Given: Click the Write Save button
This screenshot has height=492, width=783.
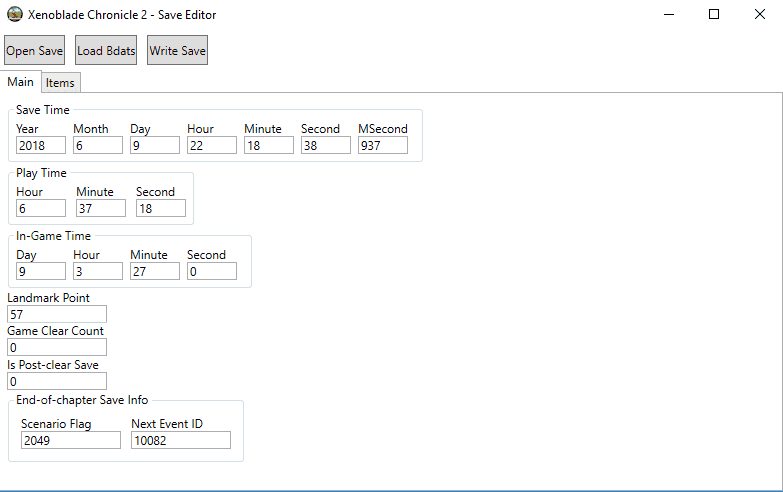Looking at the screenshot, I should [x=177, y=50].
